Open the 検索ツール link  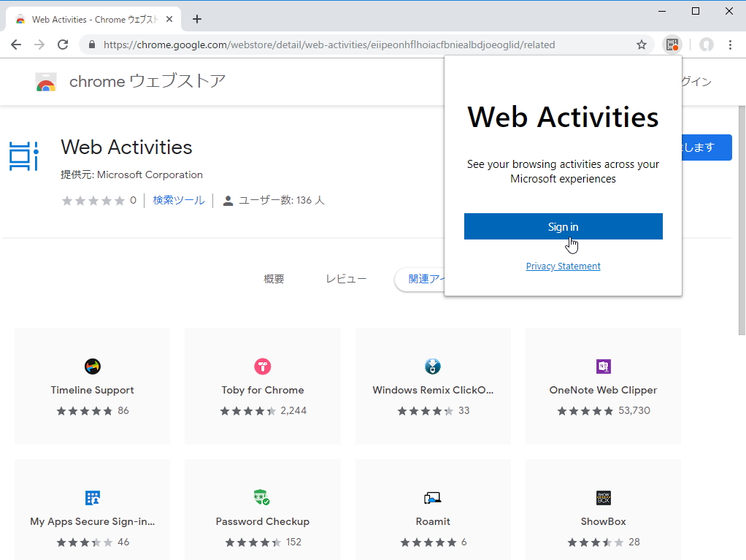(x=178, y=199)
